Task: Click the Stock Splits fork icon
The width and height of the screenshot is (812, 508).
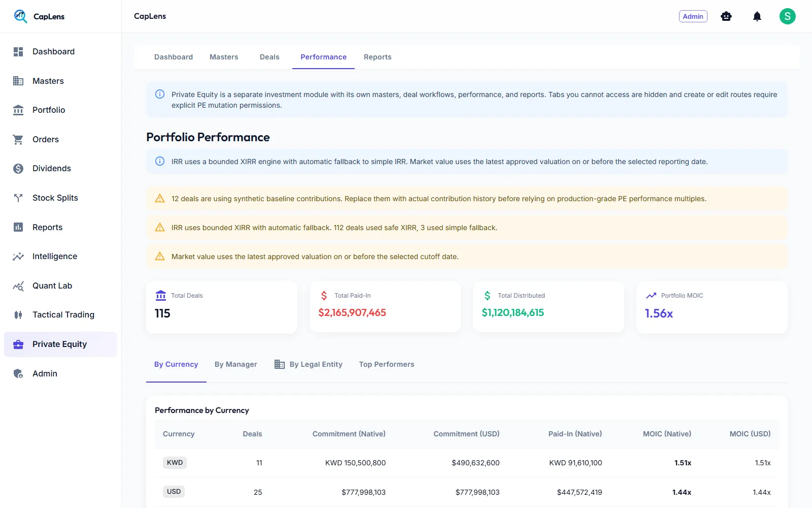Action: 18,198
